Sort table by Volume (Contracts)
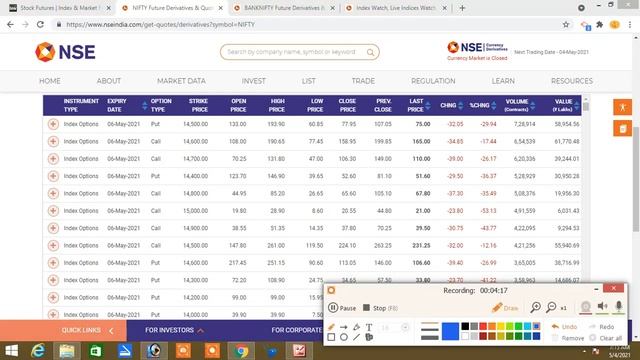Screen dimensions: 640x360 [533, 105]
